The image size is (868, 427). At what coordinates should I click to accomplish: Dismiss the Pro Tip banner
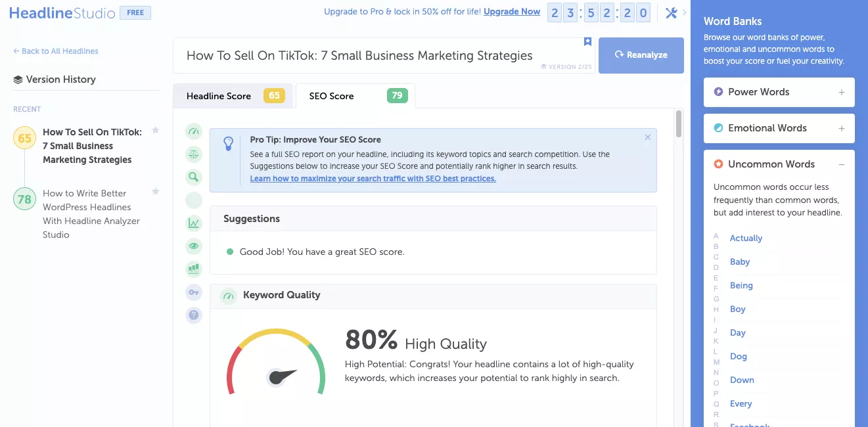648,137
